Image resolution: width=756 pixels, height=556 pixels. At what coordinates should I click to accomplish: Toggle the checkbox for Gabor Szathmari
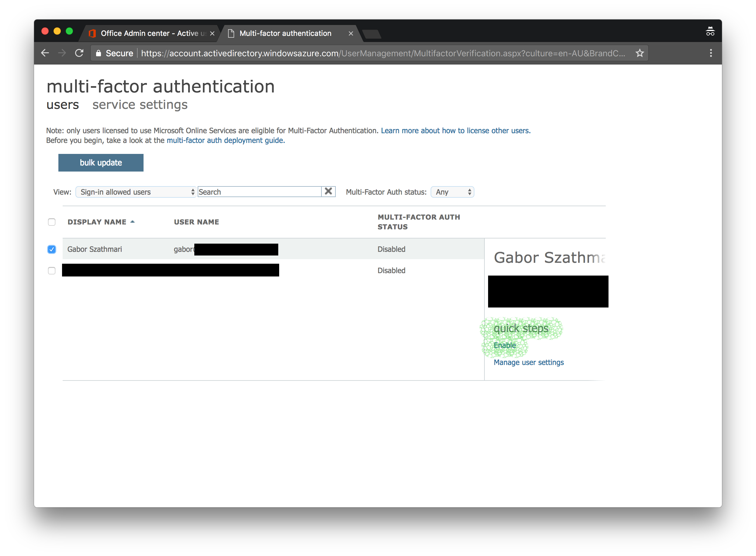[x=52, y=249]
